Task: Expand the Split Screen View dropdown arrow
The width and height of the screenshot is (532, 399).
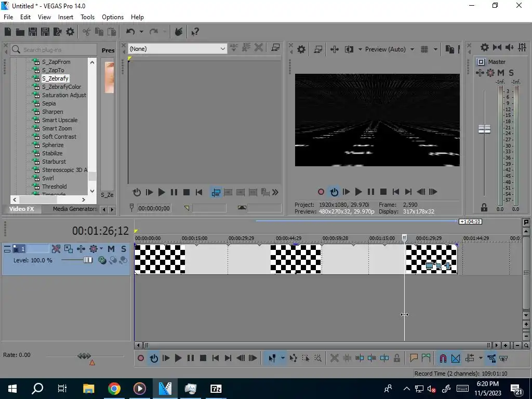Action: coord(360,49)
